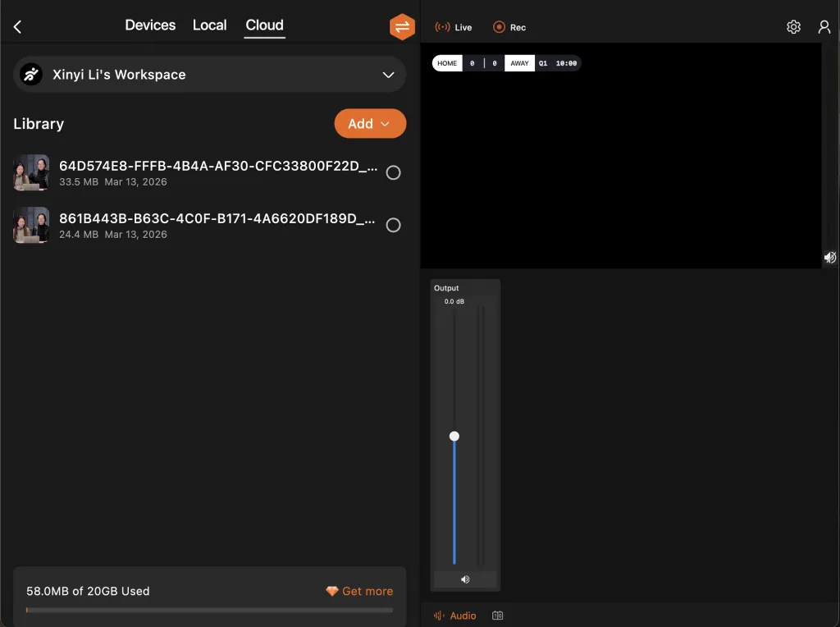Select the Audio waveform icon
Image resolution: width=840 pixels, height=627 pixels.
tap(438, 615)
